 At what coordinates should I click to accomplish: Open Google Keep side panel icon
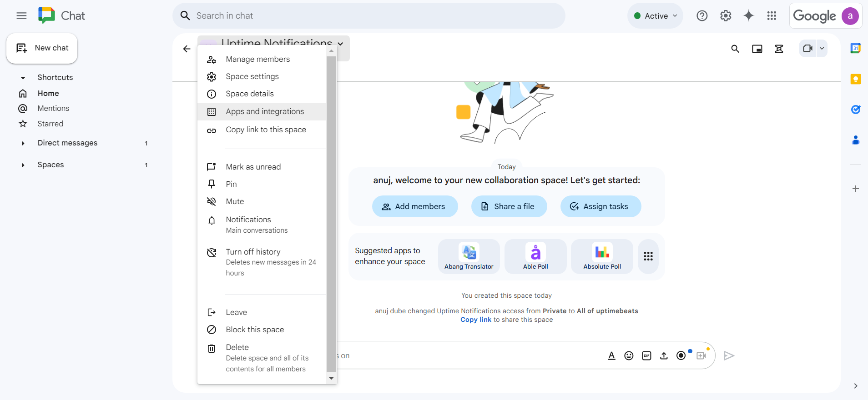[x=856, y=79]
